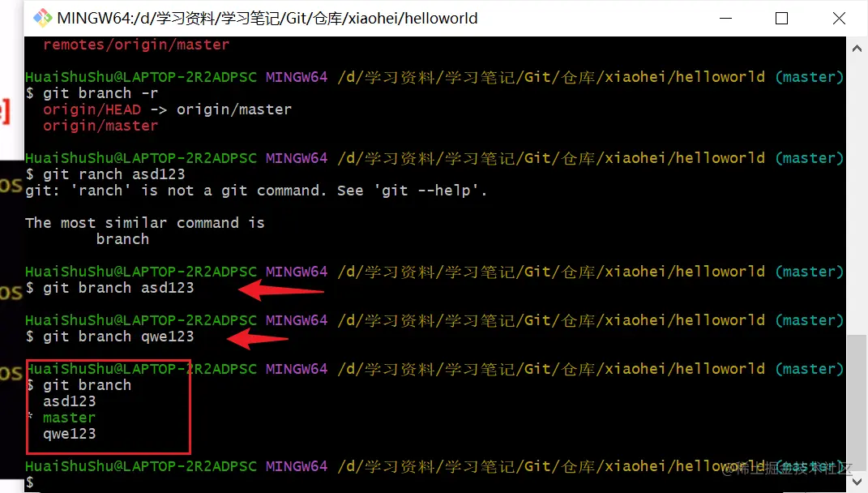Click the Git Bash logo icon in title bar
This screenshot has width=868, height=493.
click(x=43, y=19)
